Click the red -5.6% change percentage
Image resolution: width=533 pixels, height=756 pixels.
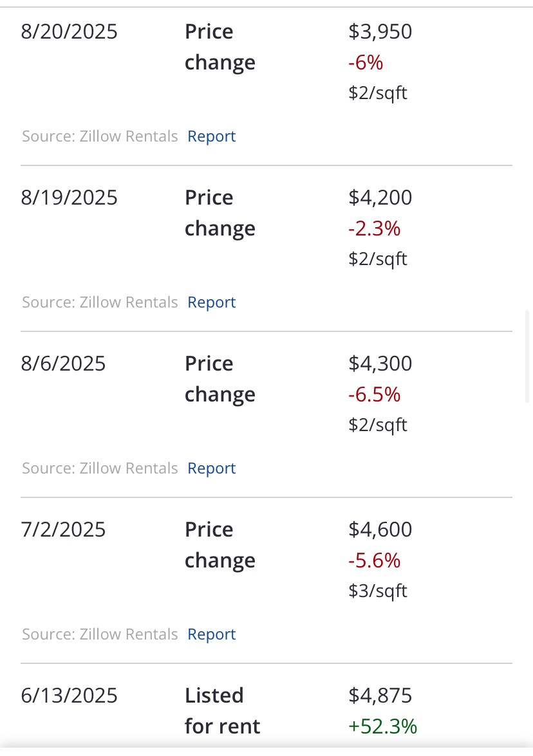click(374, 560)
